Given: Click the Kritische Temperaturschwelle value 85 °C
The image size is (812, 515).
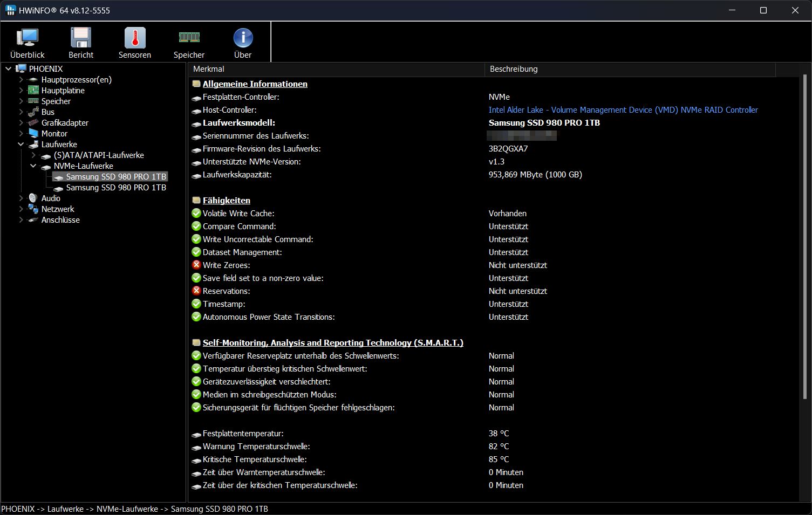Looking at the screenshot, I should (499, 459).
